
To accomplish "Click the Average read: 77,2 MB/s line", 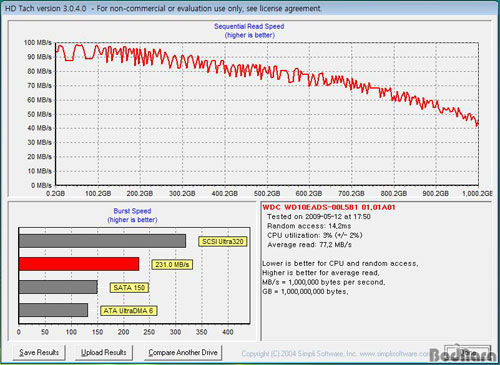I will coord(309,245).
